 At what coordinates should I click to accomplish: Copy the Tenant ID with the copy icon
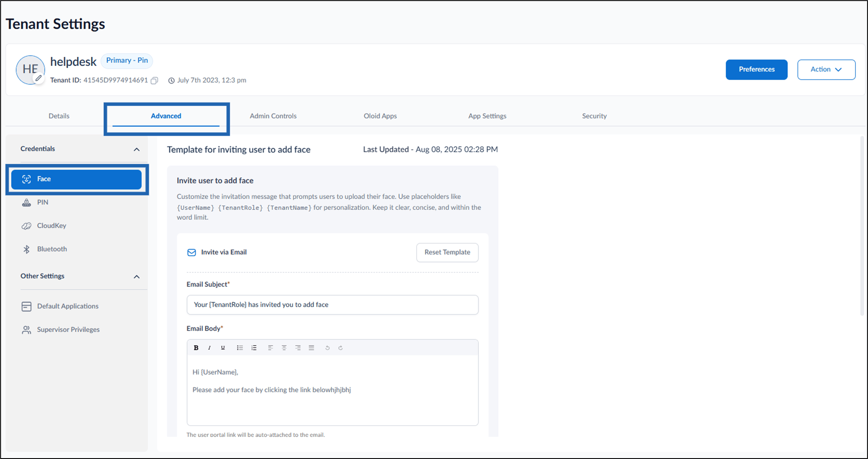tap(154, 81)
